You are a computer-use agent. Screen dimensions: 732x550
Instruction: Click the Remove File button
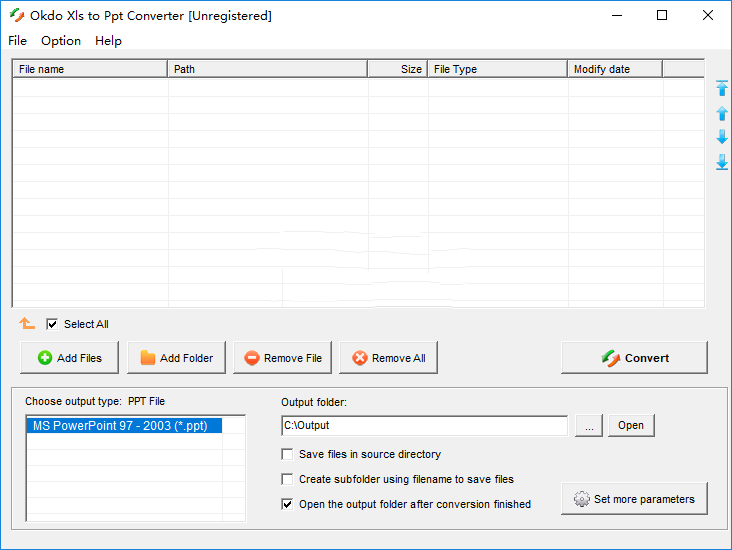tap(282, 358)
